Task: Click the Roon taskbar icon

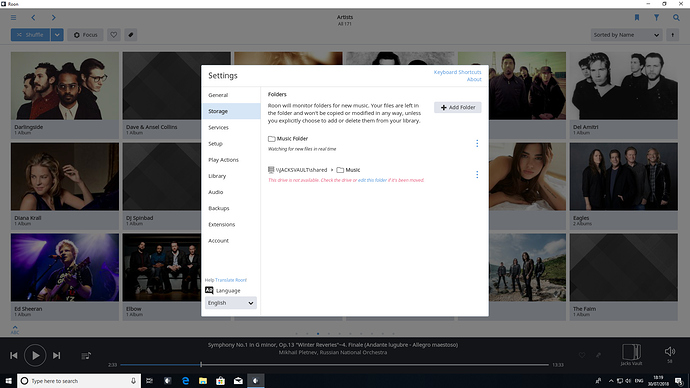Action: [x=256, y=381]
